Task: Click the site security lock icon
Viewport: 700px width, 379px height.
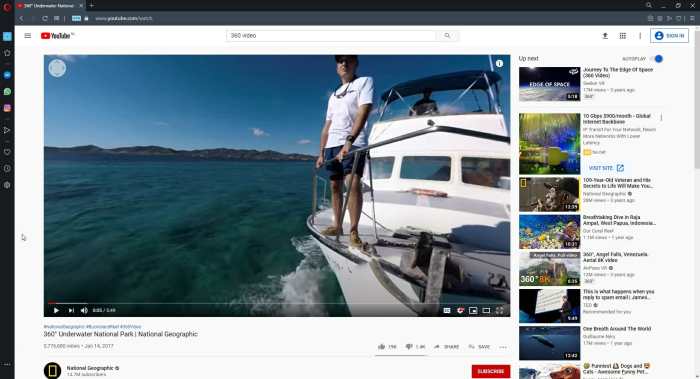Action: coord(86,18)
